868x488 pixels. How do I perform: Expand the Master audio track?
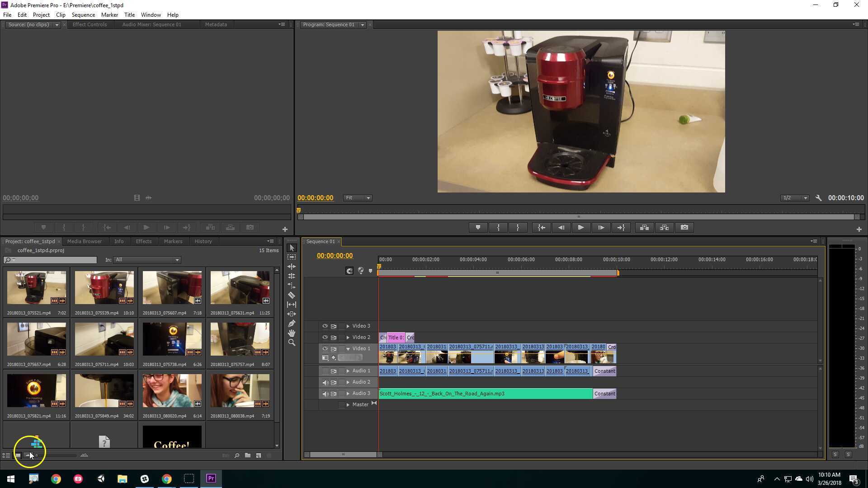[x=348, y=404]
